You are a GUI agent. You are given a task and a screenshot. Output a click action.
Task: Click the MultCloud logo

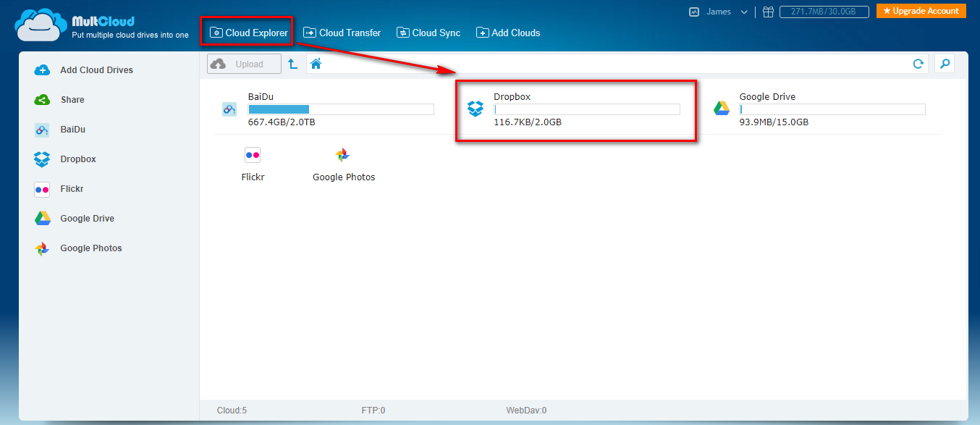pyautogui.click(x=101, y=26)
